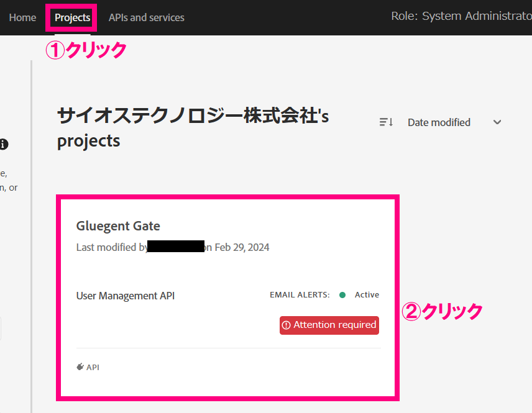
Task: Go to the Home tab
Action: (22, 17)
